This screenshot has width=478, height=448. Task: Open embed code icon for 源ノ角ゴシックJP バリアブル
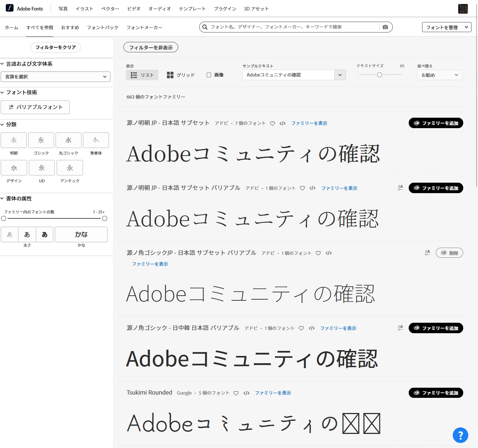tap(329, 253)
